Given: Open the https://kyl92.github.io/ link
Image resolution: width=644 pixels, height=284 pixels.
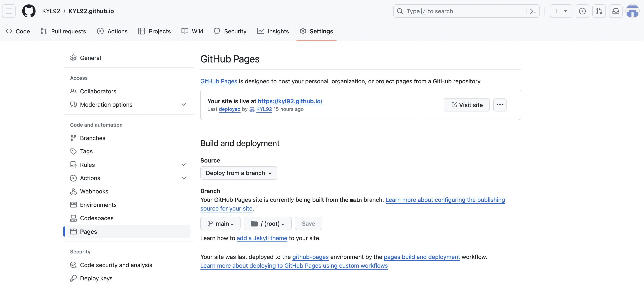Looking at the screenshot, I should [x=290, y=101].
